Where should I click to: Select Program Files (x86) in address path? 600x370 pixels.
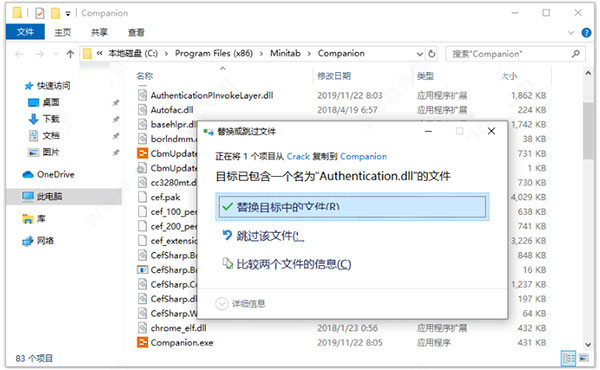click(214, 54)
